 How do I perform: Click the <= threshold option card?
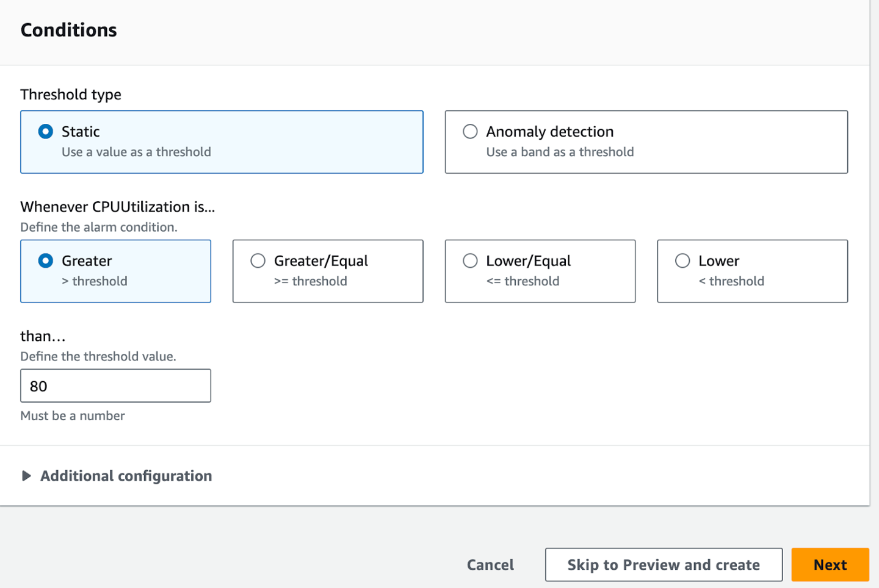(540, 271)
